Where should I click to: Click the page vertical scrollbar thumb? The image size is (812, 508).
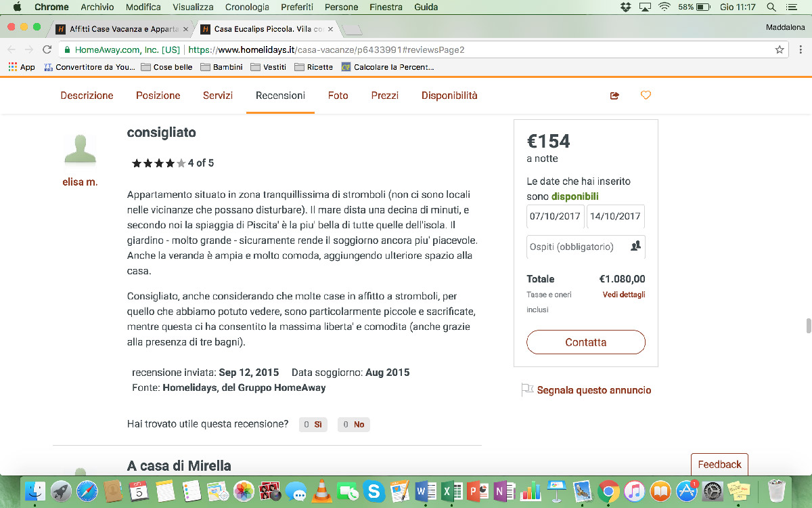[x=807, y=325]
